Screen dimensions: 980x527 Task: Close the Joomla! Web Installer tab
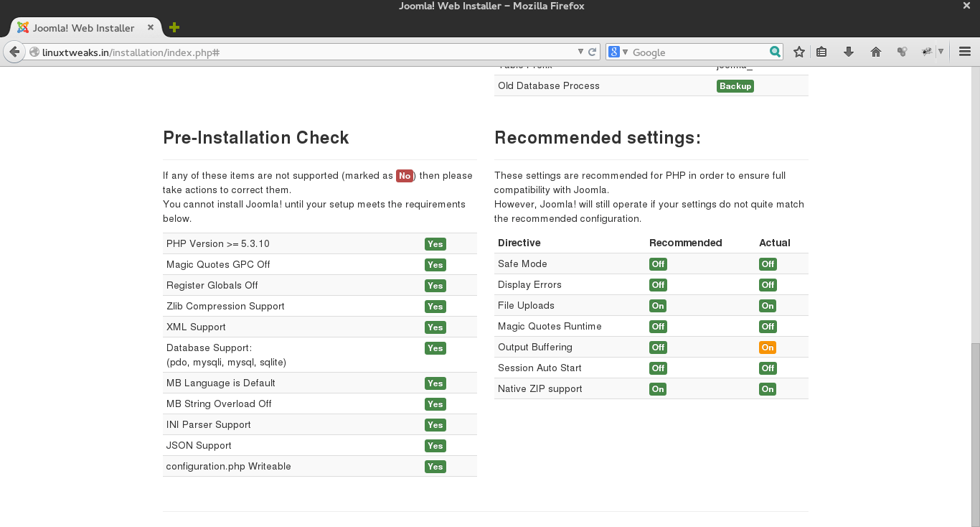click(151, 27)
